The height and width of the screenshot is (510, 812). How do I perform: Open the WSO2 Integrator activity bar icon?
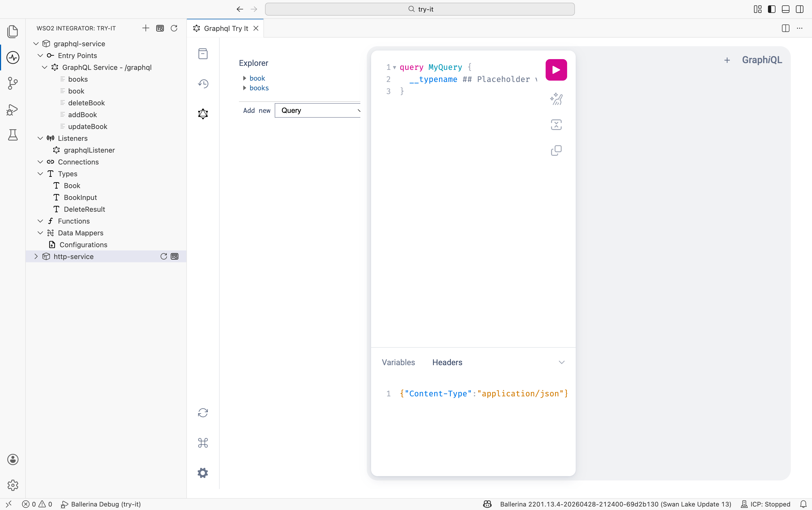13,57
